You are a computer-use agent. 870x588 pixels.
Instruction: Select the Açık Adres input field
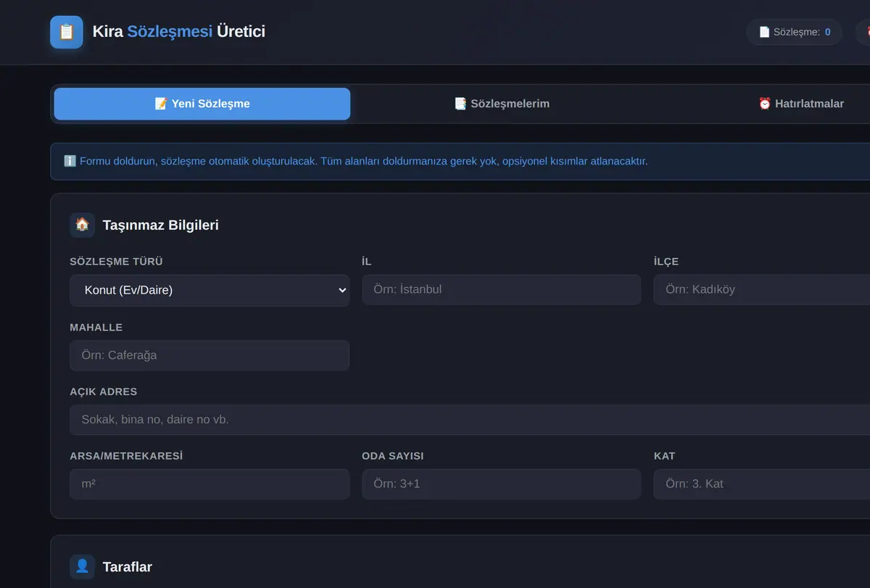click(x=470, y=419)
